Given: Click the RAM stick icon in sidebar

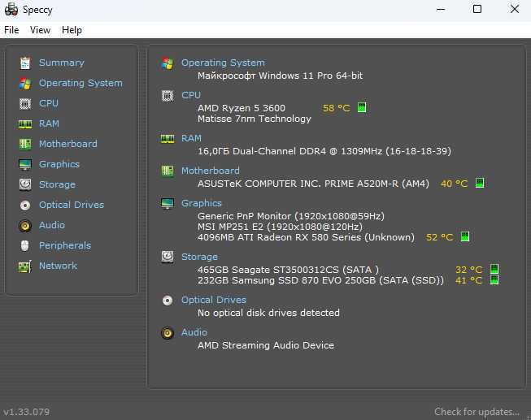Looking at the screenshot, I should tap(25, 123).
